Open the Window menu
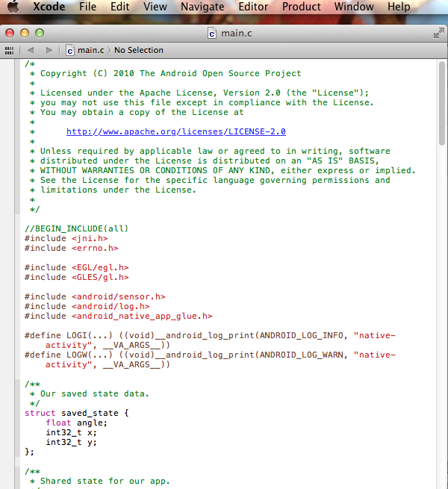 [354, 7]
